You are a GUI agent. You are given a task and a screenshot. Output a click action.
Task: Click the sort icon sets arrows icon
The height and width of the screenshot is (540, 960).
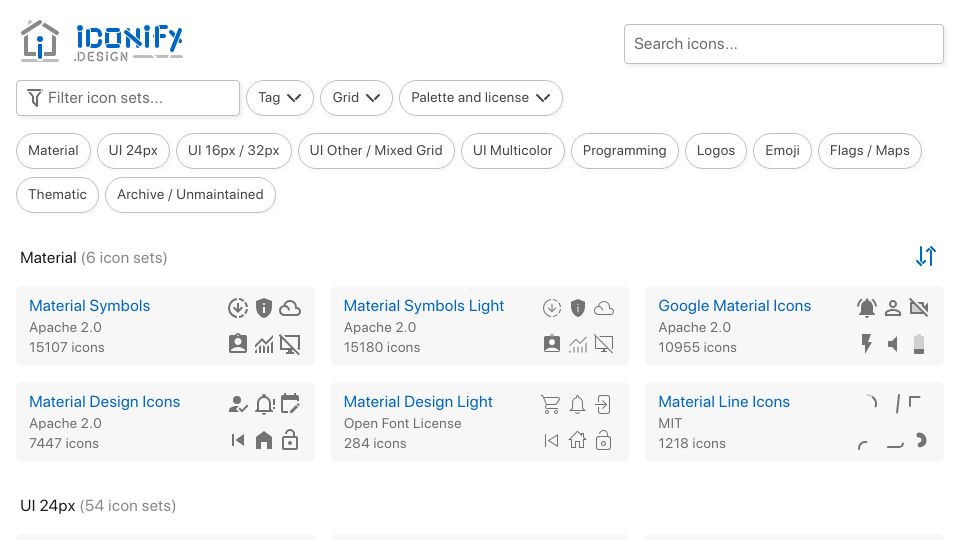point(926,256)
